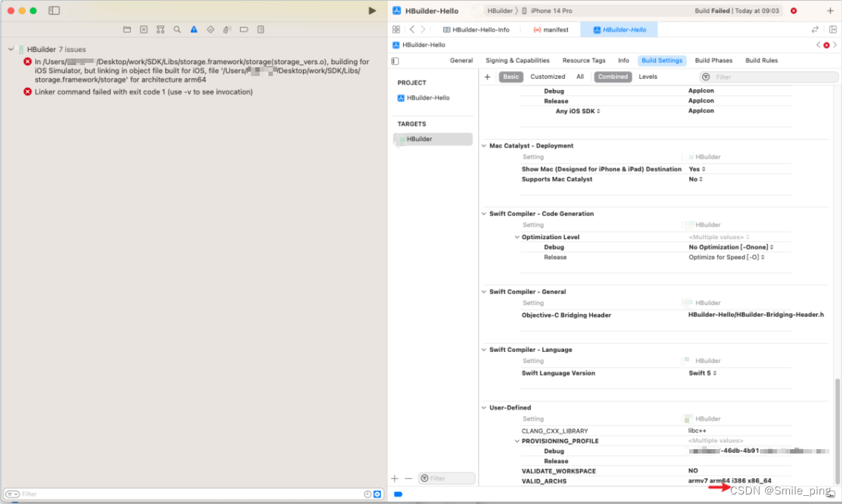Run the build with the play button
The width and height of the screenshot is (842, 504).
pyautogui.click(x=372, y=11)
